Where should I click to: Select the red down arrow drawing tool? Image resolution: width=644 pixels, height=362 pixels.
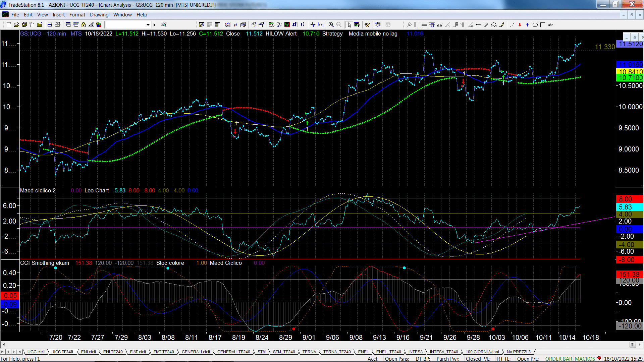520,25
